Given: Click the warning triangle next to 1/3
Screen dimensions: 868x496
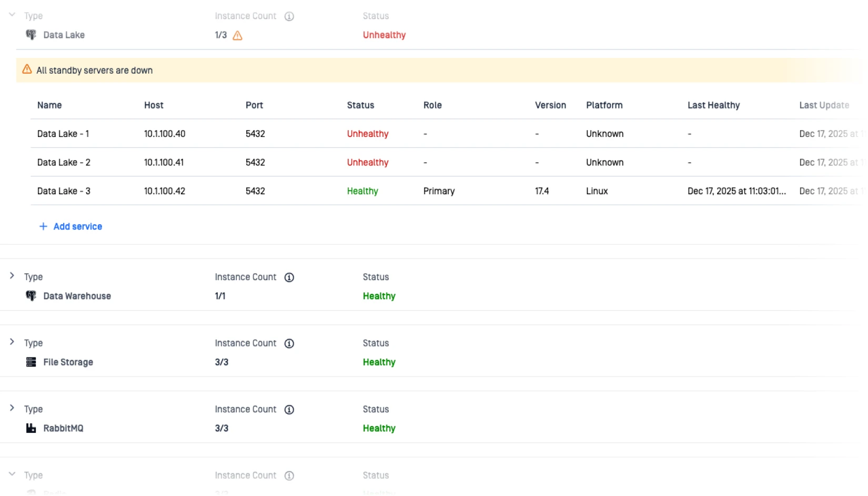Looking at the screenshot, I should point(237,35).
